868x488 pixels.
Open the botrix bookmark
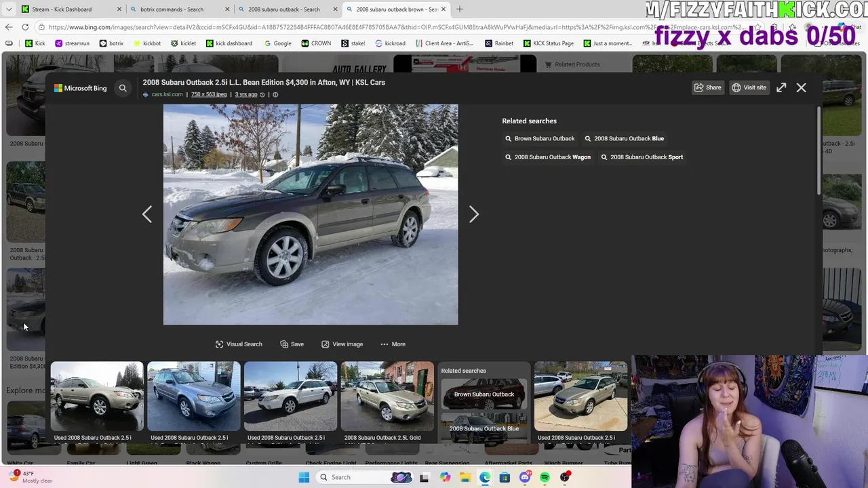click(112, 43)
